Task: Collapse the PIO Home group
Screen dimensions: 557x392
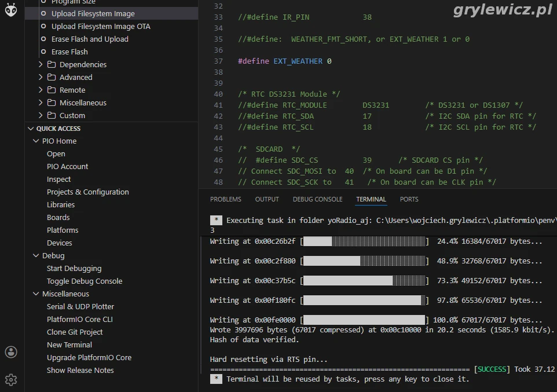Action: click(x=36, y=141)
